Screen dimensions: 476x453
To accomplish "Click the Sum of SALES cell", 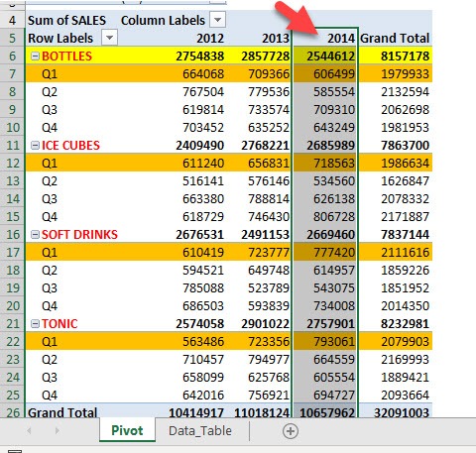I will coord(66,20).
